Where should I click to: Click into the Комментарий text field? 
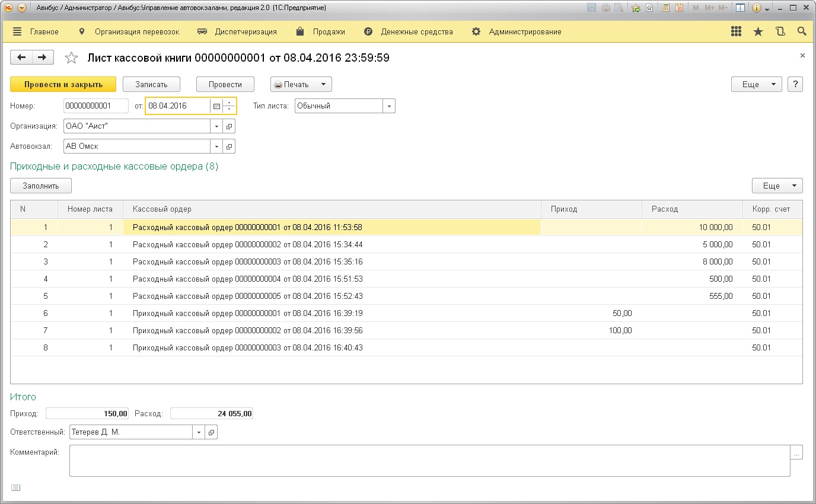click(429, 461)
